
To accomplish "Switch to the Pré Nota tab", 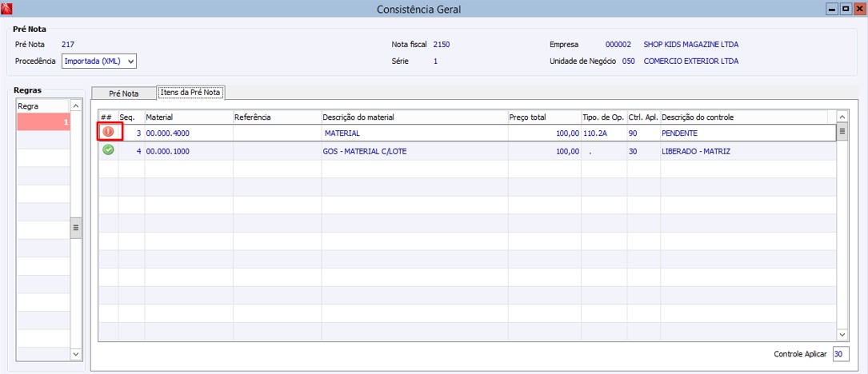I will point(123,93).
